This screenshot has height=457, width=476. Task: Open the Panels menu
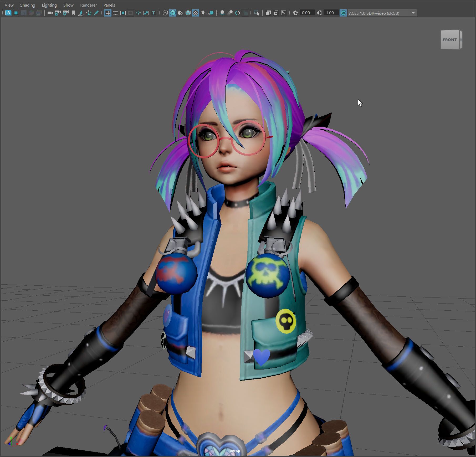(x=109, y=5)
